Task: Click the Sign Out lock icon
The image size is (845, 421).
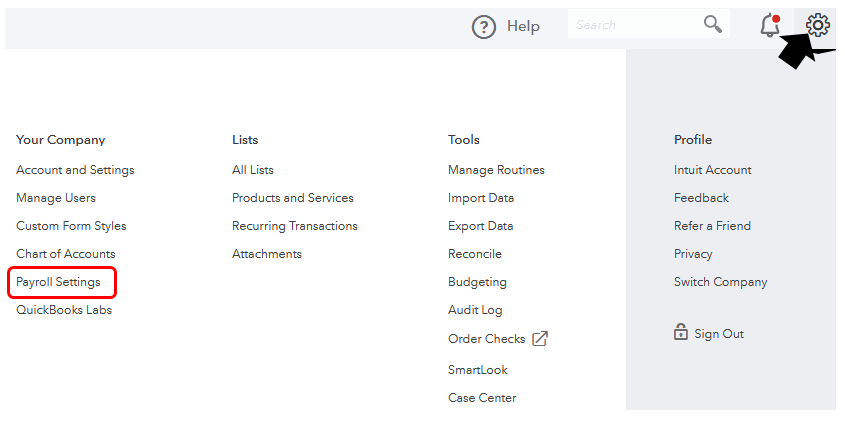Action: tap(681, 332)
